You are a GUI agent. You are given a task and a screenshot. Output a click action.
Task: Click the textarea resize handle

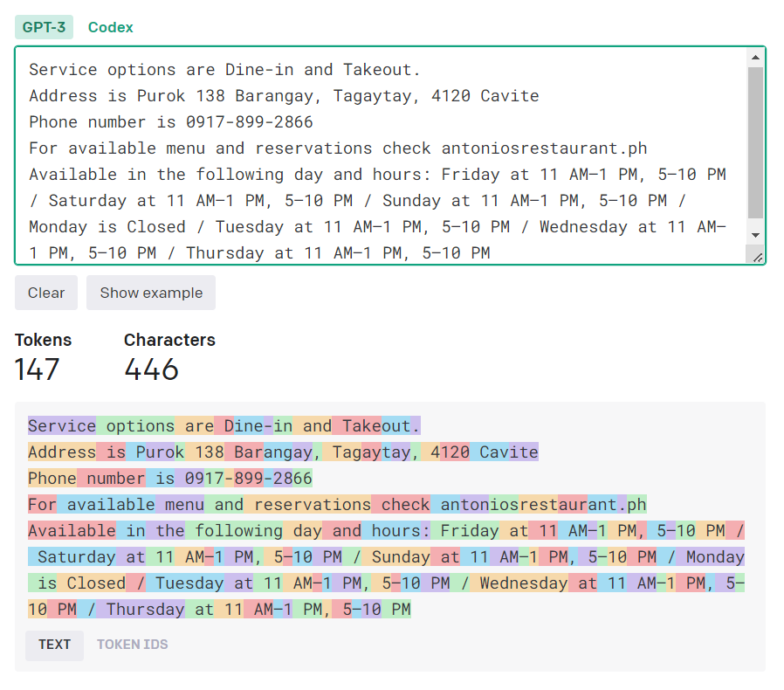pyautogui.click(x=758, y=257)
